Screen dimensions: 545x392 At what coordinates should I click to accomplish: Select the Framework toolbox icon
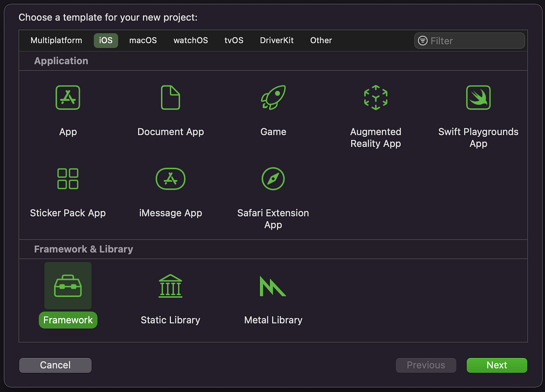[68, 286]
